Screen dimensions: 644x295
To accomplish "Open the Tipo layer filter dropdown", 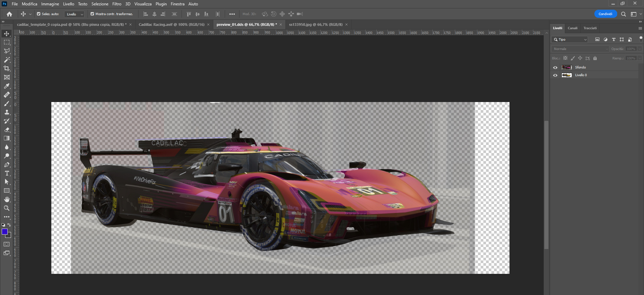I will click(570, 40).
